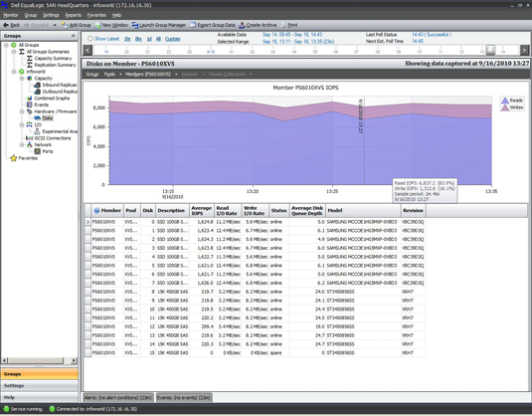Click the Back arrow icon in toolbar
The width and height of the screenshot is (532, 416).
click(x=6, y=25)
